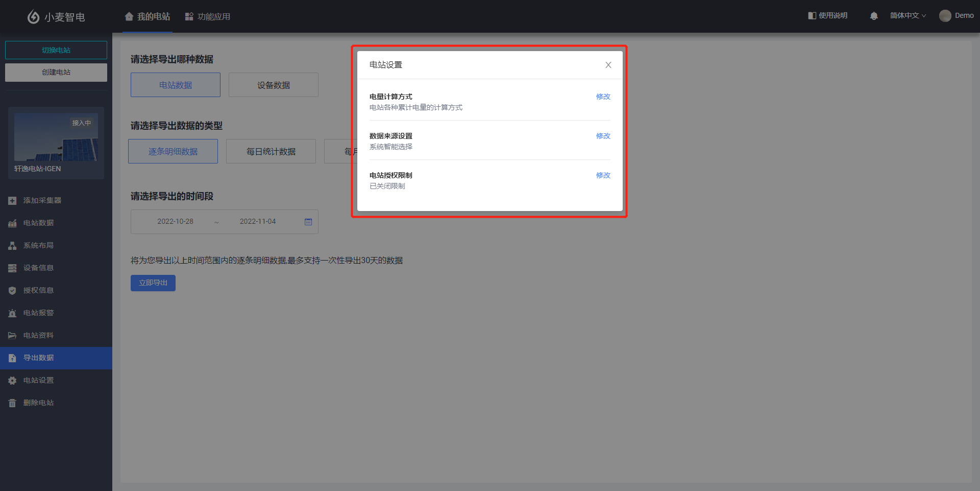Select 设备数据 export option
This screenshot has height=491, width=980.
[273, 85]
